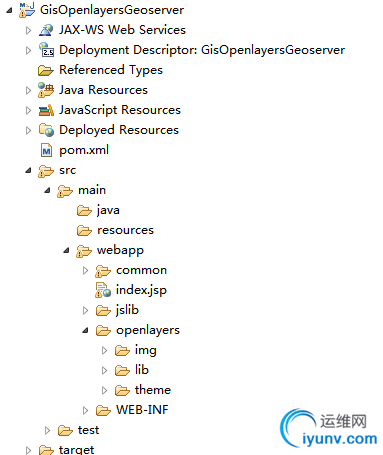This screenshot has width=383, height=455.
Task: Select 'JAX-WS Web Services' label
Action: click(122, 30)
